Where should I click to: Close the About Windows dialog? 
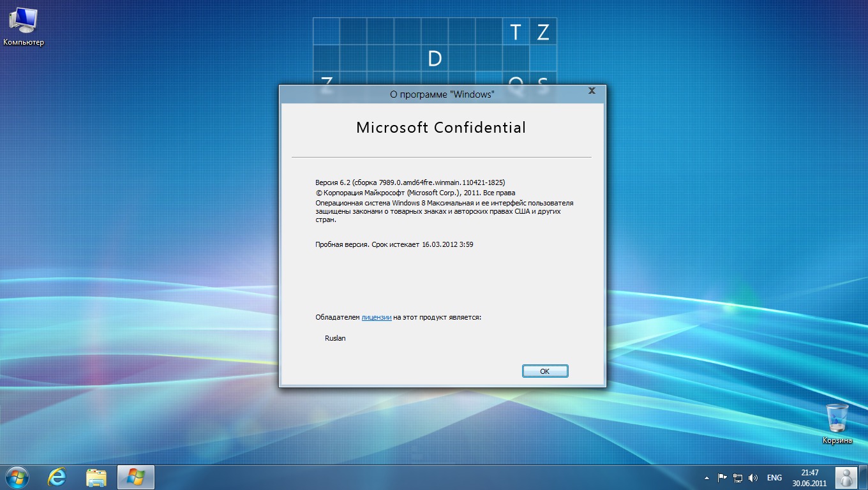(592, 91)
